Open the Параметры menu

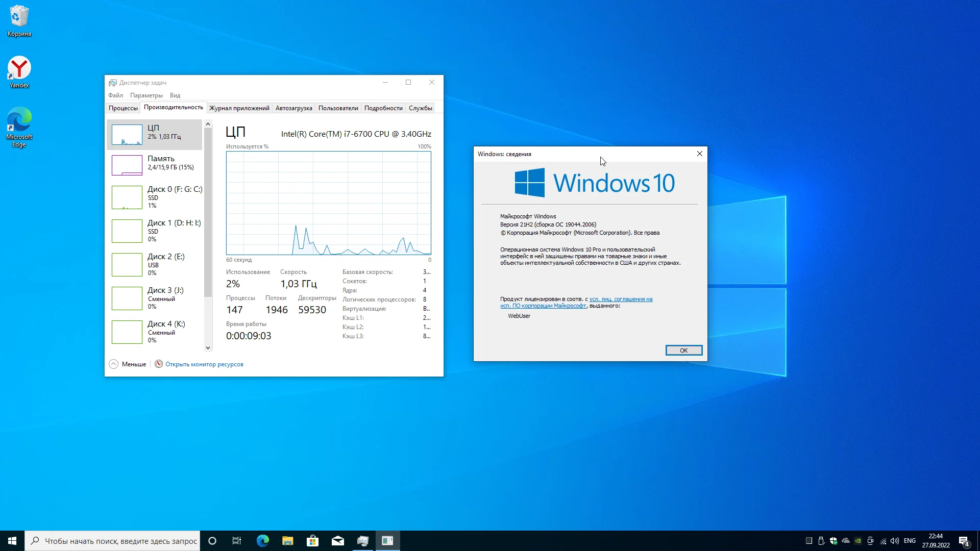point(146,95)
